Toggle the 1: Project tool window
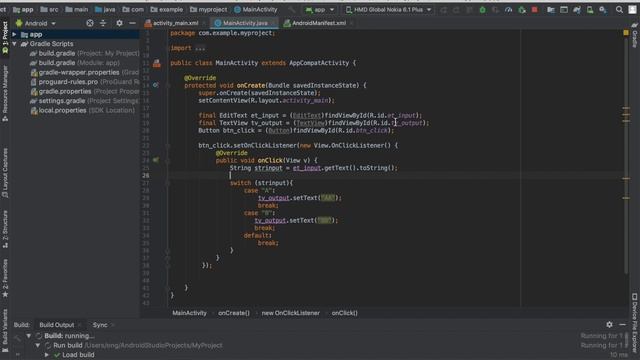The width and height of the screenshot is (640, 360). [x=5, y=38]
